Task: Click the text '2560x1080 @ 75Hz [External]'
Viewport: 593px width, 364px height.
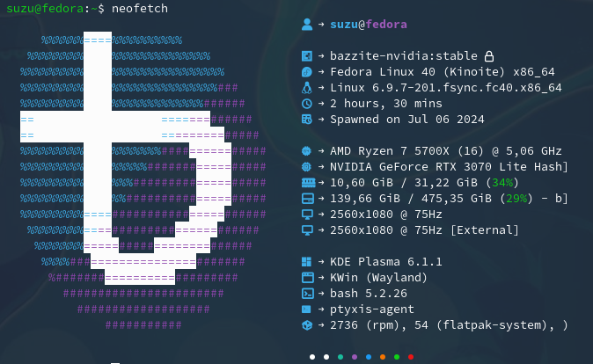Action: (x=424, y=229)
